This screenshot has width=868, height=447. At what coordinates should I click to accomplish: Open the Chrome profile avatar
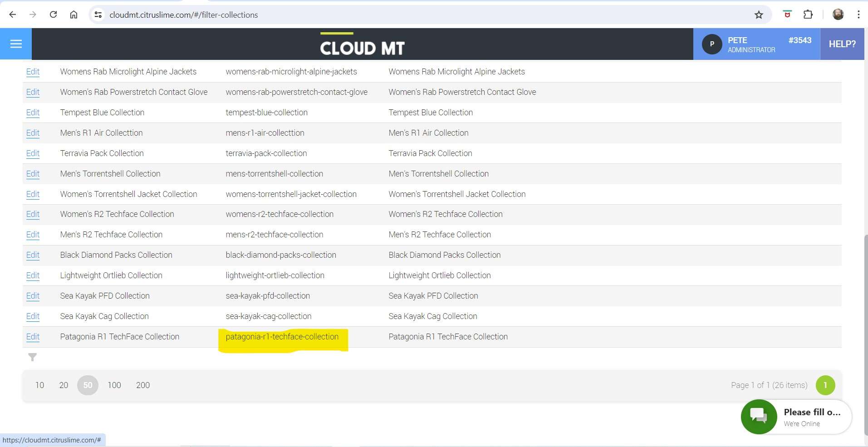pos(838,15)
